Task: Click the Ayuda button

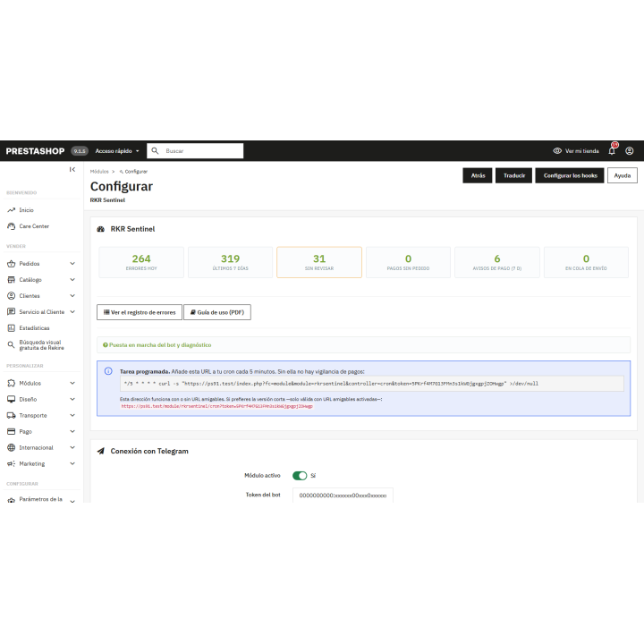Action: coord(623,175)
